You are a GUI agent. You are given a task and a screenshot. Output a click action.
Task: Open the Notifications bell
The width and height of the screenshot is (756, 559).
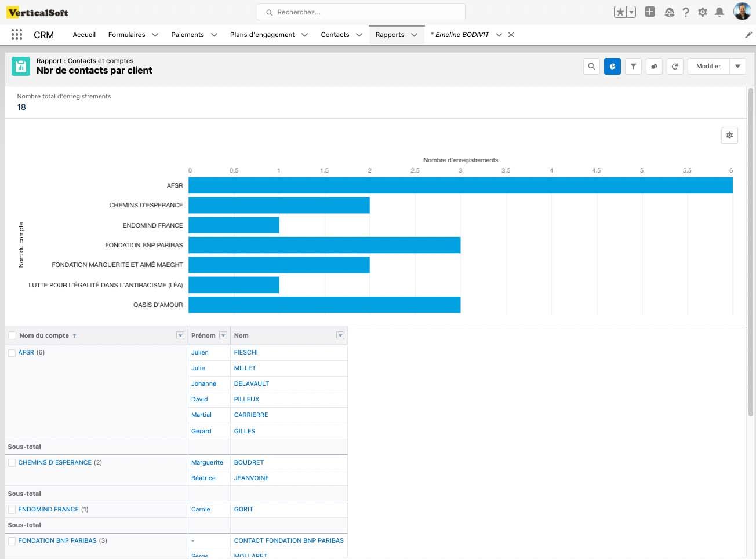click(719, 12)
